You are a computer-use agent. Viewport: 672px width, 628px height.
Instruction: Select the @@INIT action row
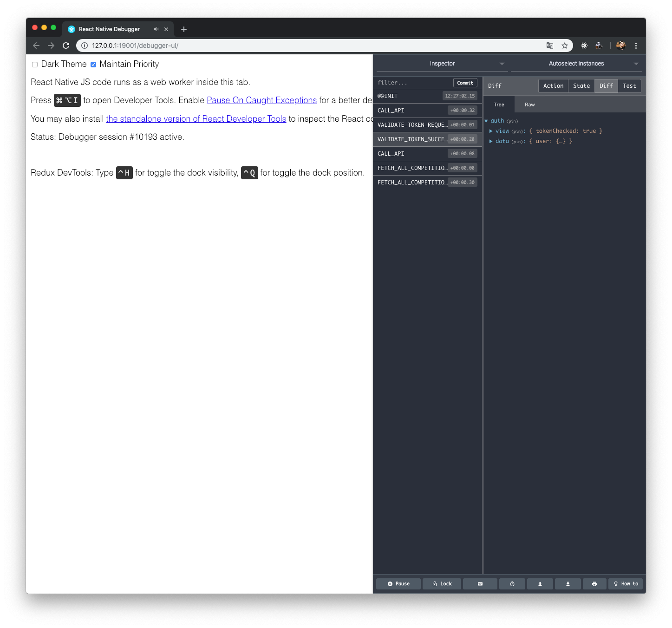coord(427,96)
